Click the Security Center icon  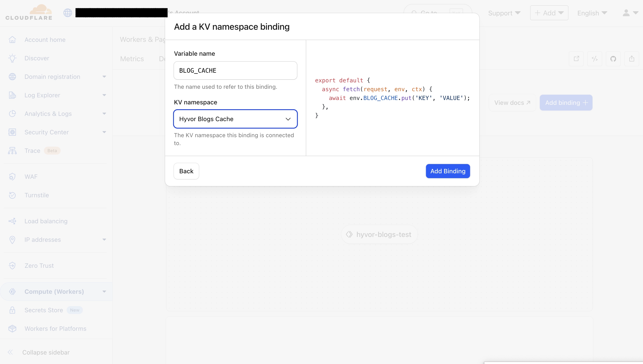(x=12, y=132)
